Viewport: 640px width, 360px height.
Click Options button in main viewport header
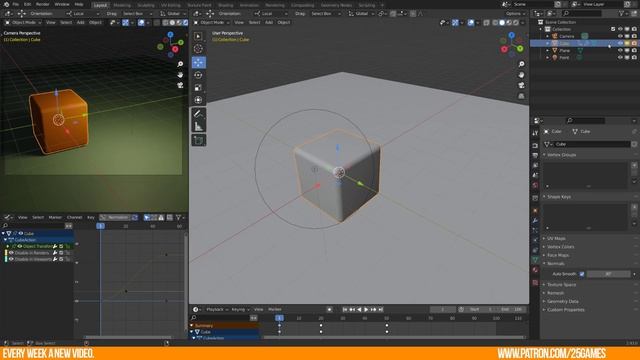515,13
